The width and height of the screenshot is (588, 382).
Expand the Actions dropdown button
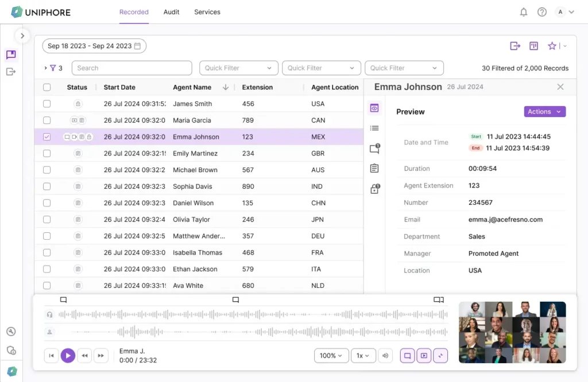(544, 112)
